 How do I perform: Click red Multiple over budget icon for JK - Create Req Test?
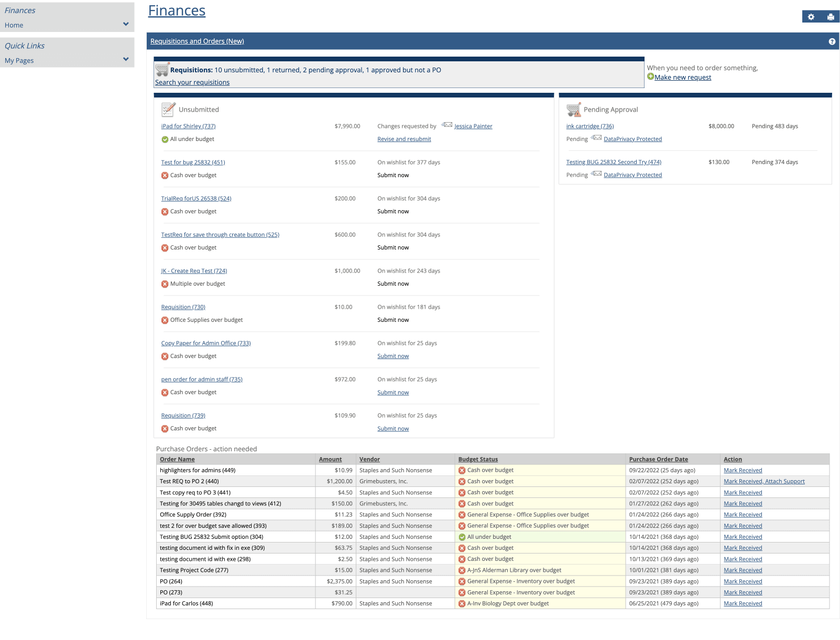(x=165, y=284)
